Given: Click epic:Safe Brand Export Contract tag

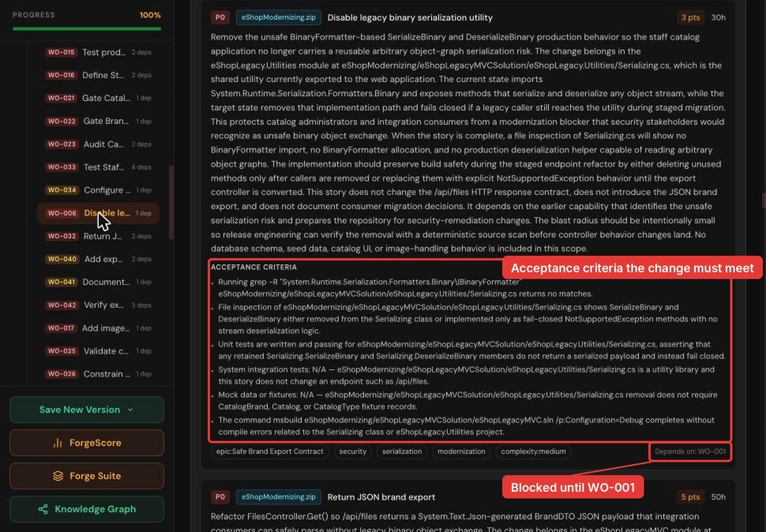Looking at the screenshot, I should click(270, 451).
